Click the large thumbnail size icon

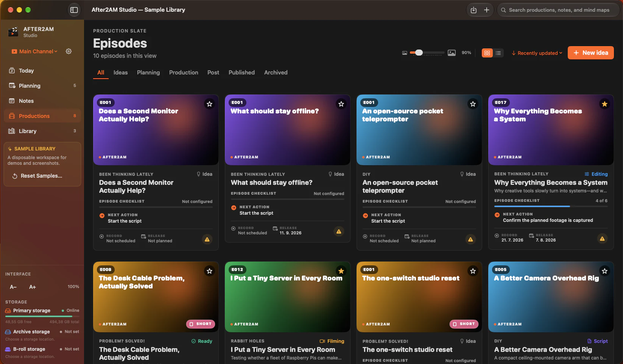452,53
